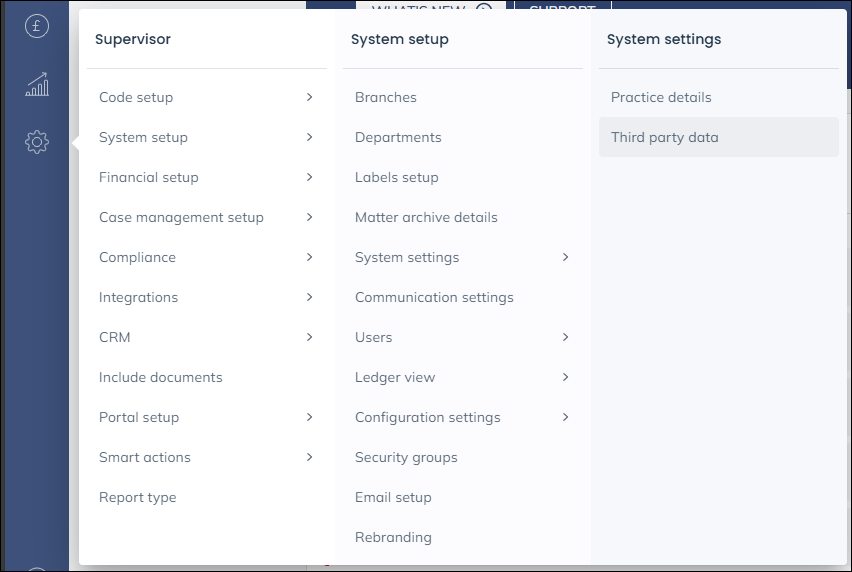Open the bar chart reports icon

click(37, 85)
